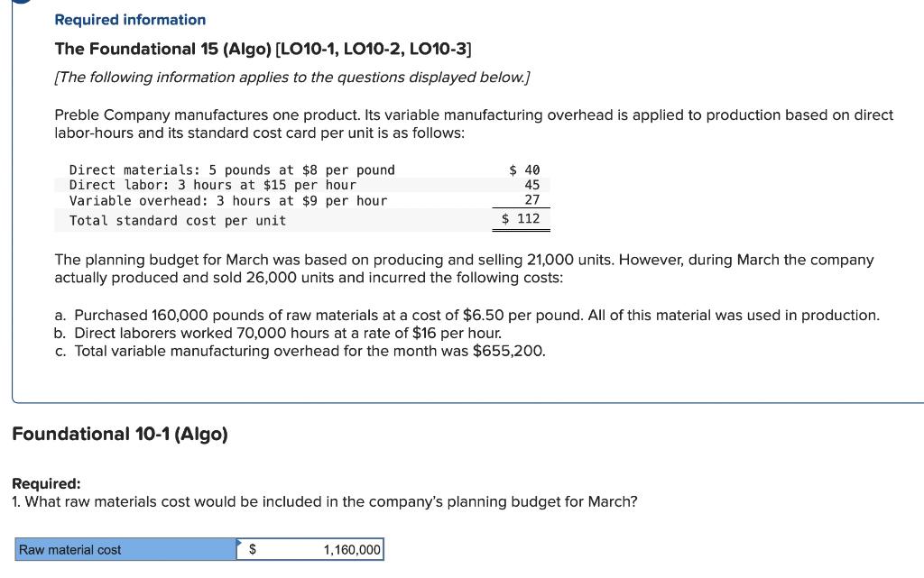Select the Total standard cost per unit row
Image resolution: width=924 pixels, height=578 pixels.
(180, 219)
